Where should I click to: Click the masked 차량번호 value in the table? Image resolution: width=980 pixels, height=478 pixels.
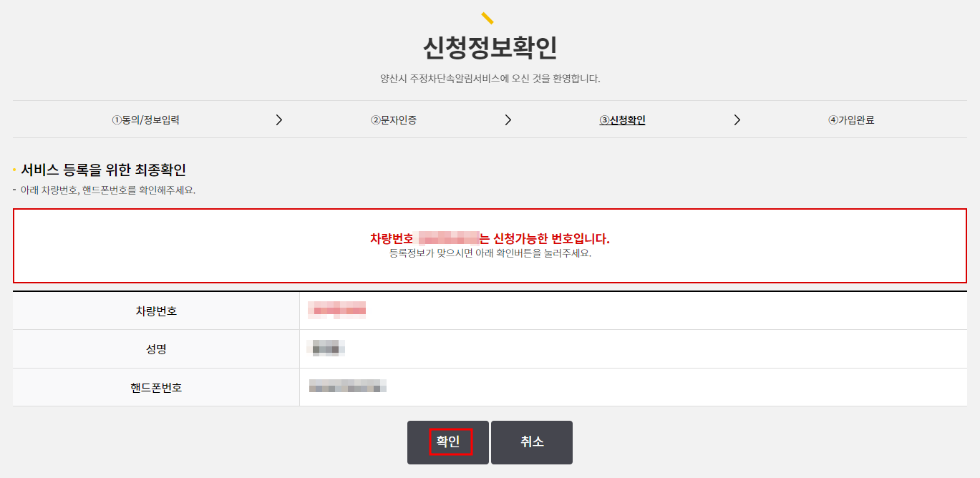coord(336,310)
